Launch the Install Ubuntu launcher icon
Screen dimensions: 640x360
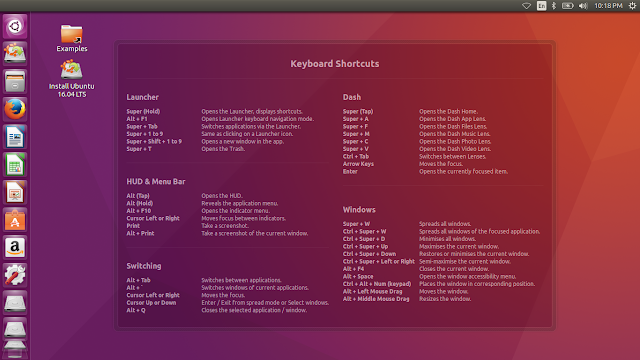tap(15, 53)
